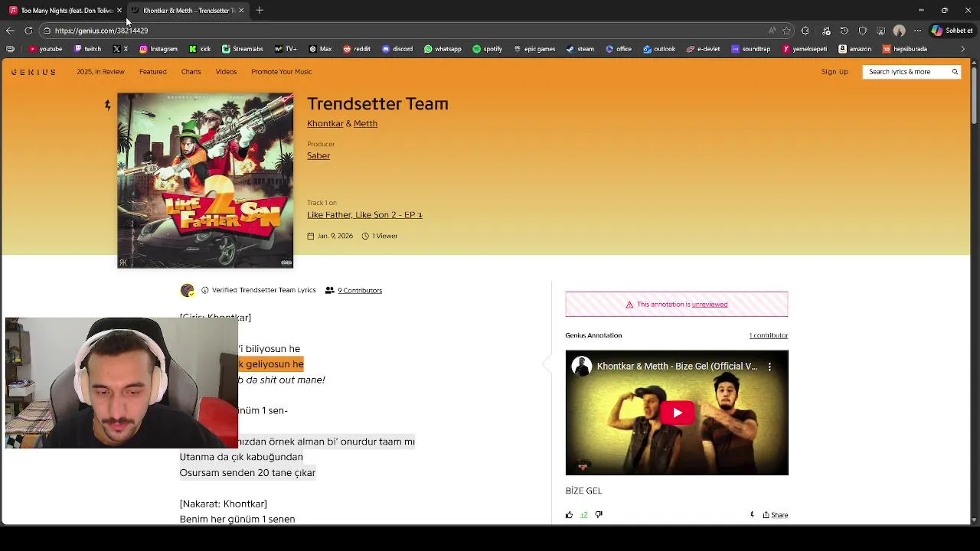The image size is (980, 551).
Task: Open the Featured menu item
Action: coord(153,72)
